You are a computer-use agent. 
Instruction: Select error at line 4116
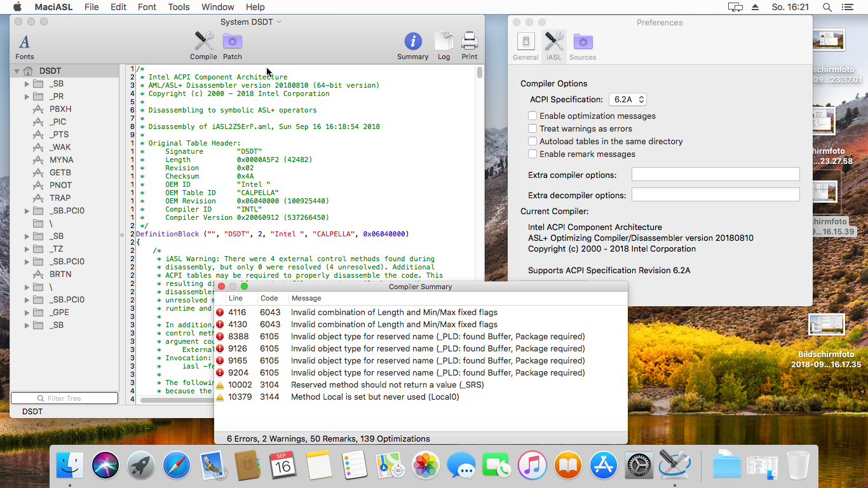point(394,313)
